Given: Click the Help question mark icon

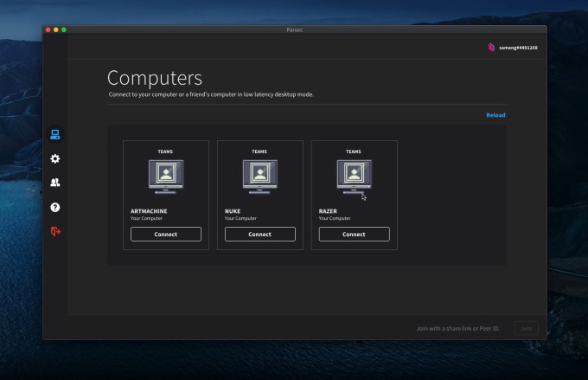Looking at the screenshot, I should tap(55, 208).
